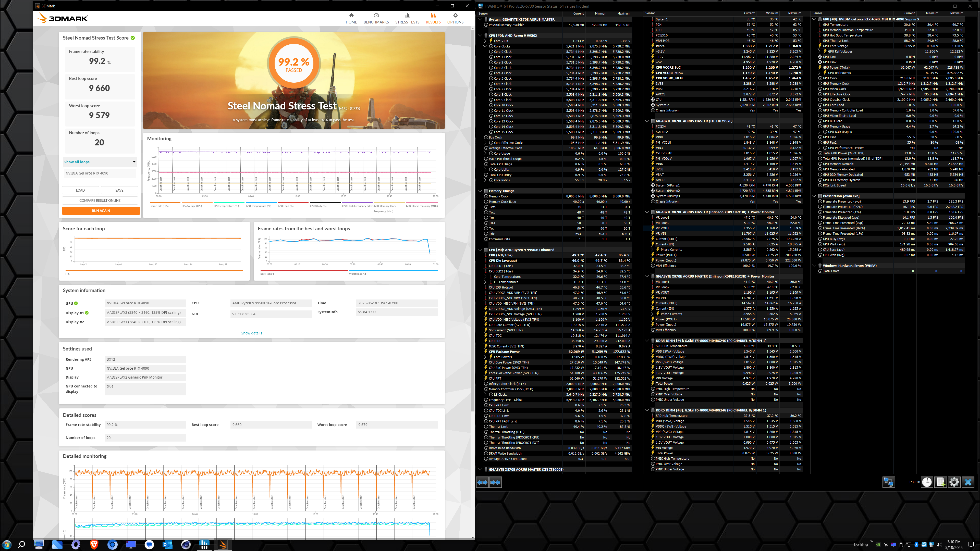Open 3DMark OPTIONS tab
This screenshot has width=980, height=551.
pyautogui.click(x=455, y=18)
